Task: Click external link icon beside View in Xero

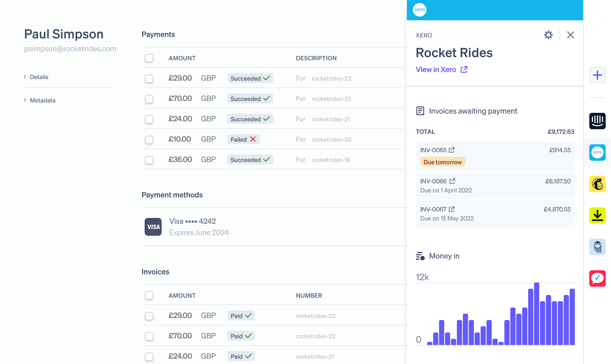Action: tap(464, 69)
